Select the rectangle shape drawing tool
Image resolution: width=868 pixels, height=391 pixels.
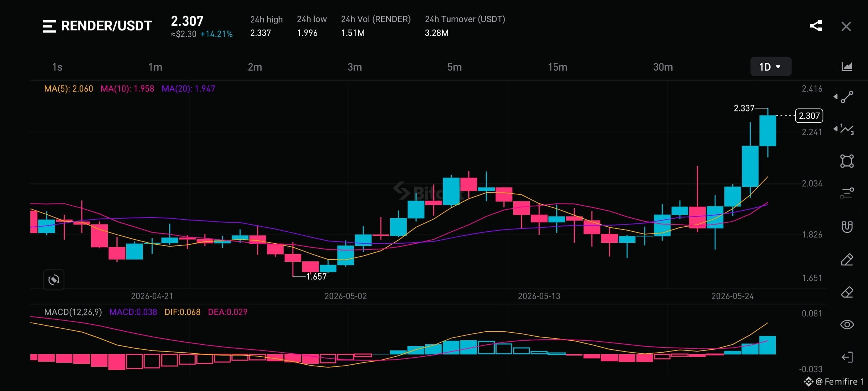pyautogui.click(x=847, y=161)
